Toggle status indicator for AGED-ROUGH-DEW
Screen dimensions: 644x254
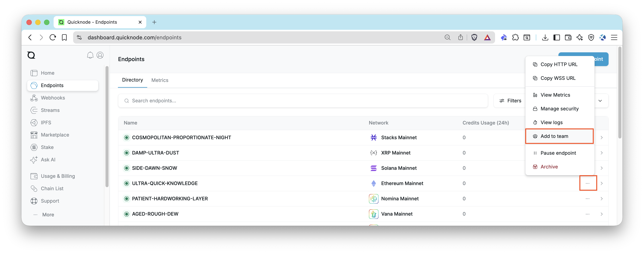pos(126,214)
